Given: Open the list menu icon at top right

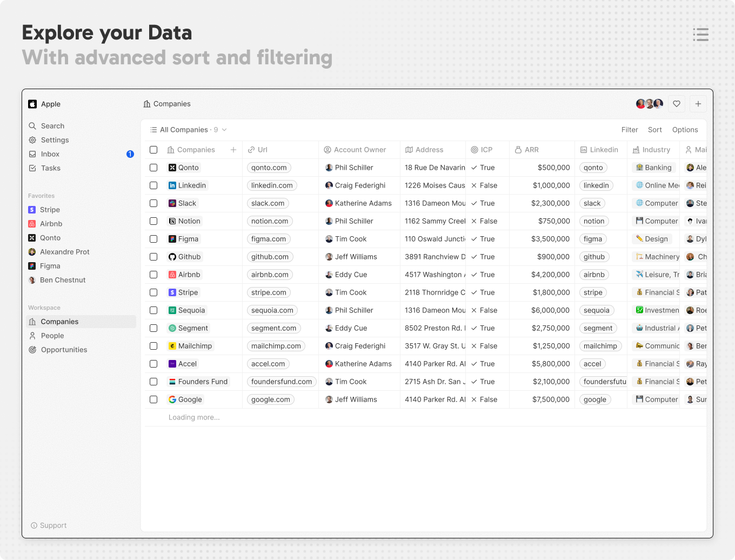Looking at the screenshot, I should coord(700,35).
